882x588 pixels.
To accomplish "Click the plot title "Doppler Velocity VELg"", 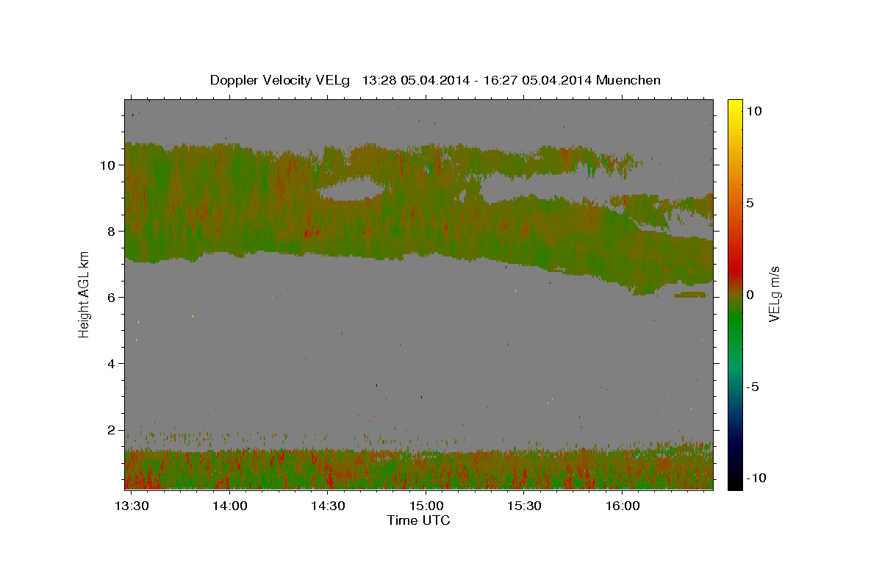I will (x=279, y=80).
